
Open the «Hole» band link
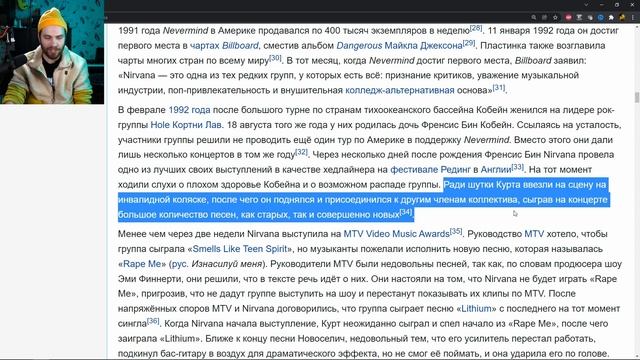click(160, 125)
